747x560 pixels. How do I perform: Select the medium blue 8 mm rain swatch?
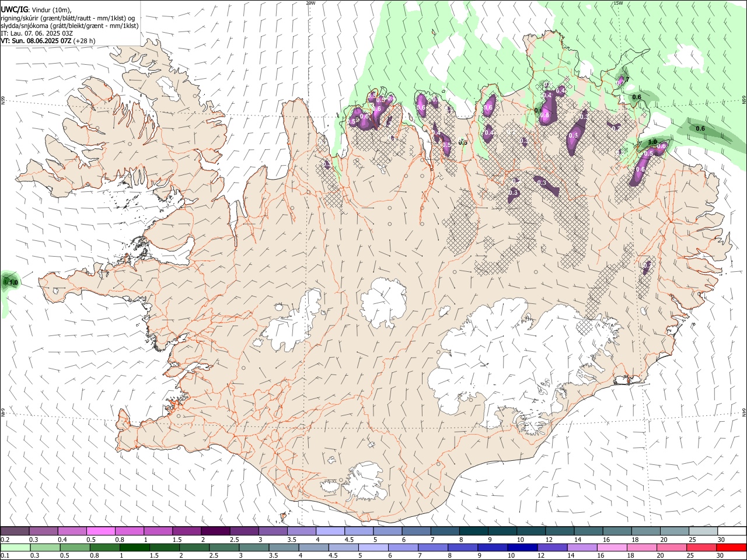tap(463, 547)
